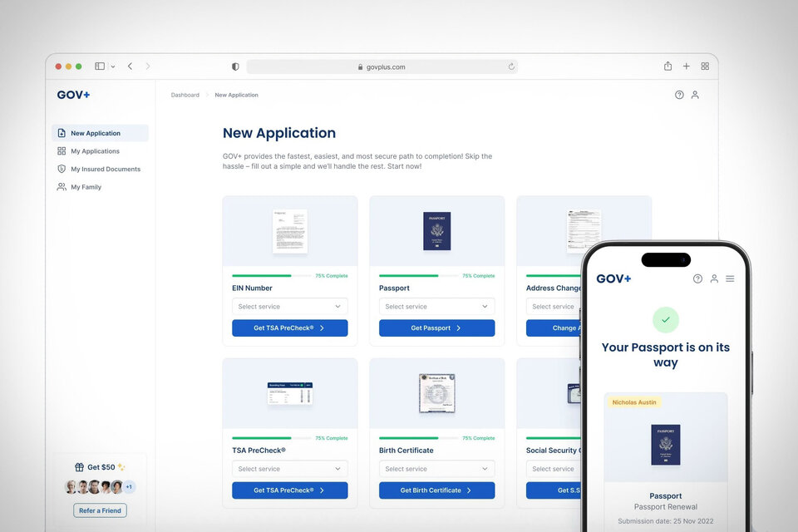The width and height of the screenshot is (798, 532).
Task: Reload the page with the refresh icon
Action: [x=511, y=66]
